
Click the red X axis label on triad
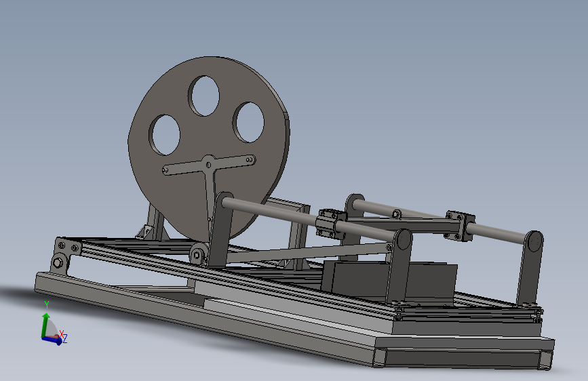62,334
